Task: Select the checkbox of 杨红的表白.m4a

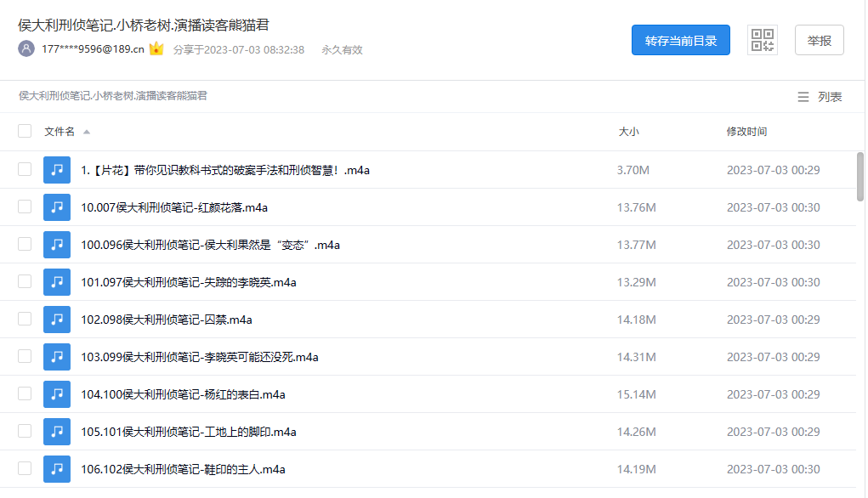Action: pos(25,394)
